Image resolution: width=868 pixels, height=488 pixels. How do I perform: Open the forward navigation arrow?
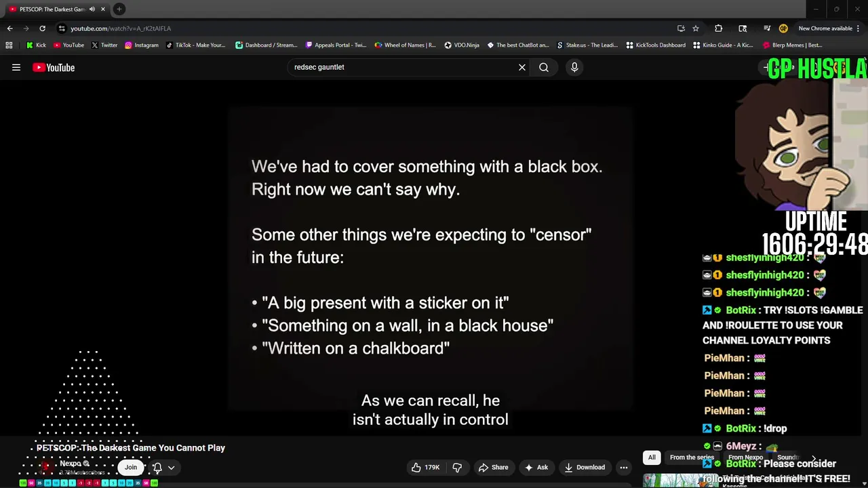click(x=26, y=28)
